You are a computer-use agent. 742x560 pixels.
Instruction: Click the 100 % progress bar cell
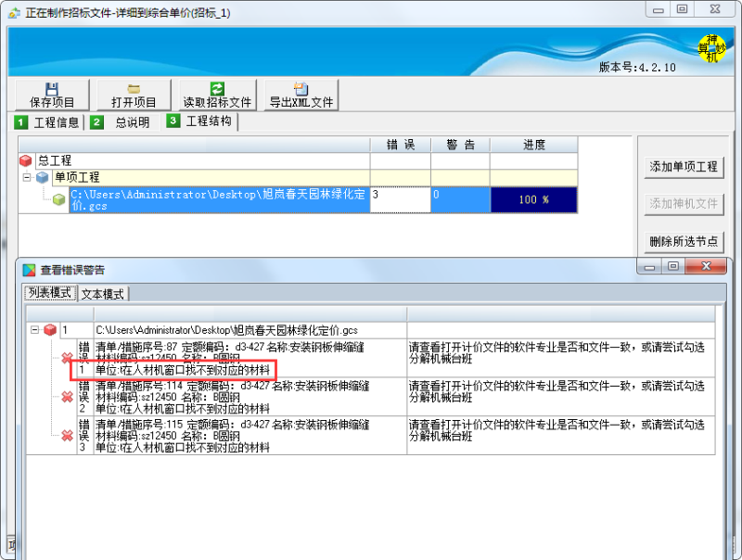(533, 199)
